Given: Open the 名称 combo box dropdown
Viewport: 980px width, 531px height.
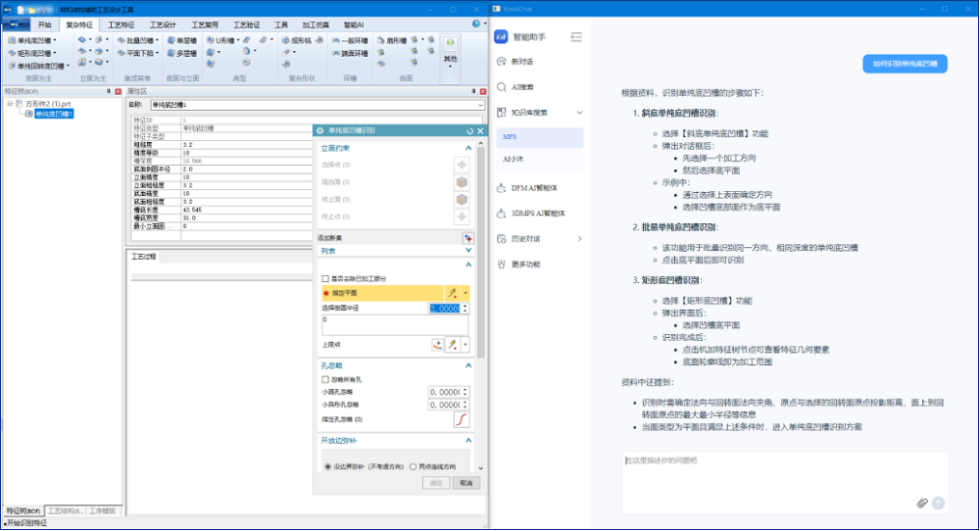Looking at the screenshot, I should (x=479, y=105).
